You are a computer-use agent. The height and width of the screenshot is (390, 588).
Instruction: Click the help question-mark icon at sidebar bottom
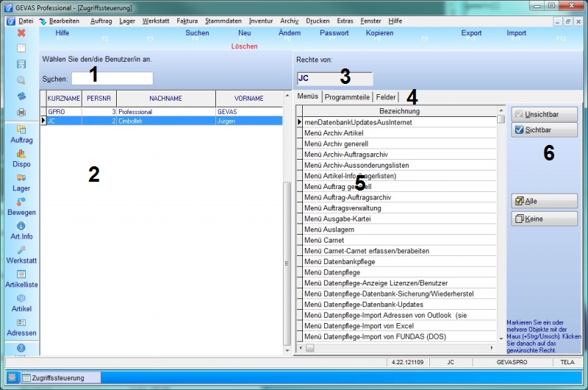(x=21, y=348)
